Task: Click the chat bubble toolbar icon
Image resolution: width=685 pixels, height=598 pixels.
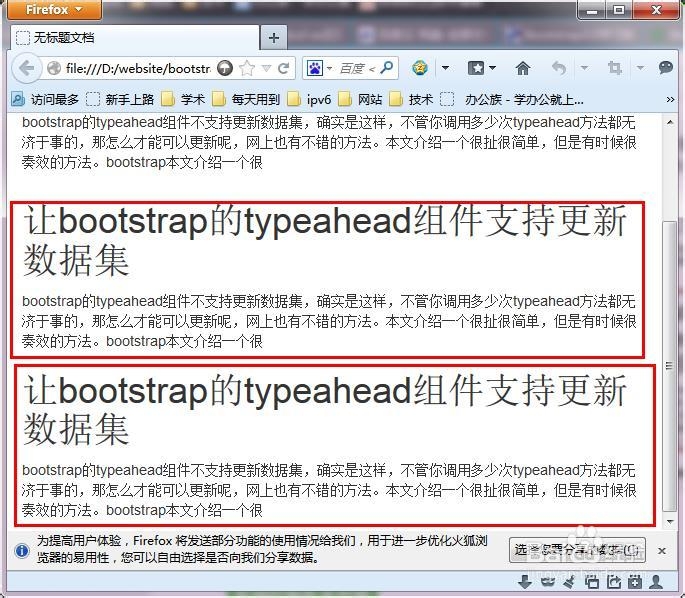Action: (666, 67)
